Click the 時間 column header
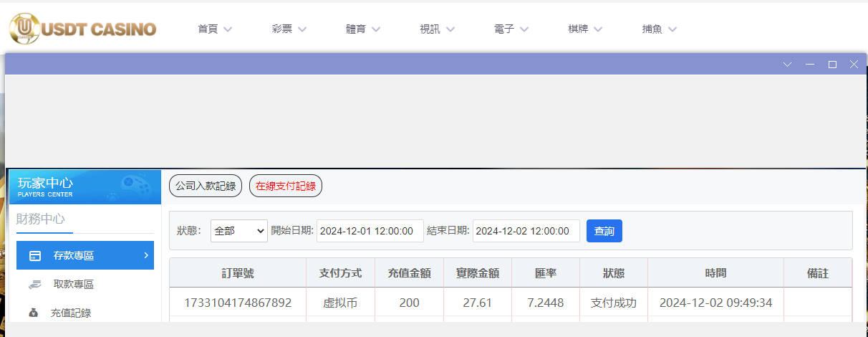The height and width of the screenshot is (337, 868). (716, 273)
